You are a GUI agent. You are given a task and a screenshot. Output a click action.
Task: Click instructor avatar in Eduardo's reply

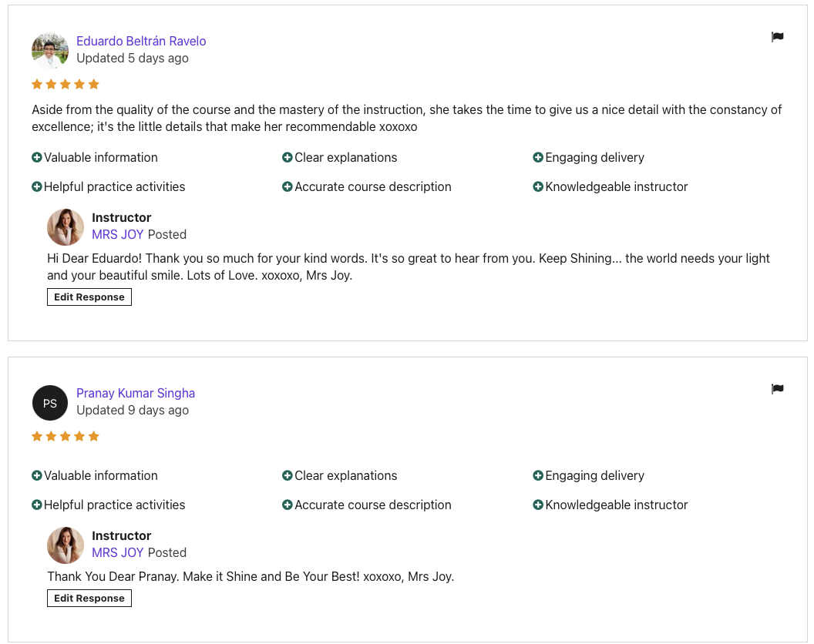pos(66,227)
